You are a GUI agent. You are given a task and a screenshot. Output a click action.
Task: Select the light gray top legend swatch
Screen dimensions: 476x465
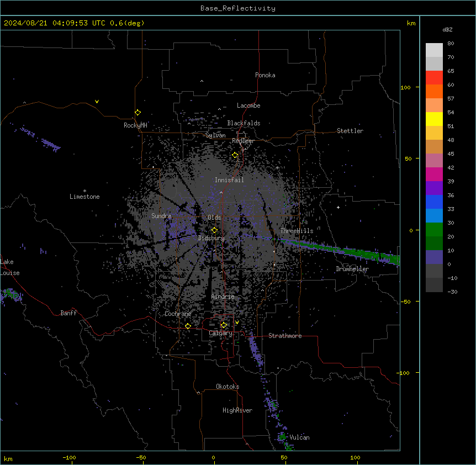(x=434, y=50)
